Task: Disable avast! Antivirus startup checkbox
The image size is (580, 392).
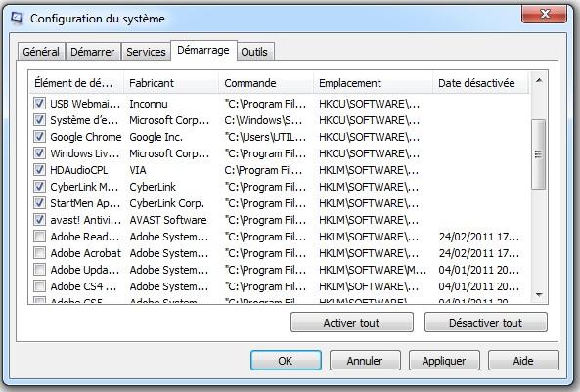Action: 39,220
